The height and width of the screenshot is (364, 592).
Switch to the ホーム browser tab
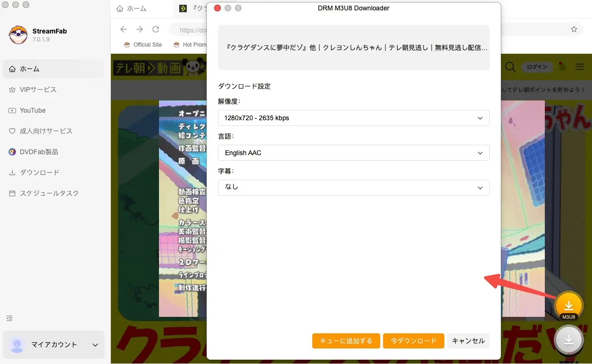132,8
